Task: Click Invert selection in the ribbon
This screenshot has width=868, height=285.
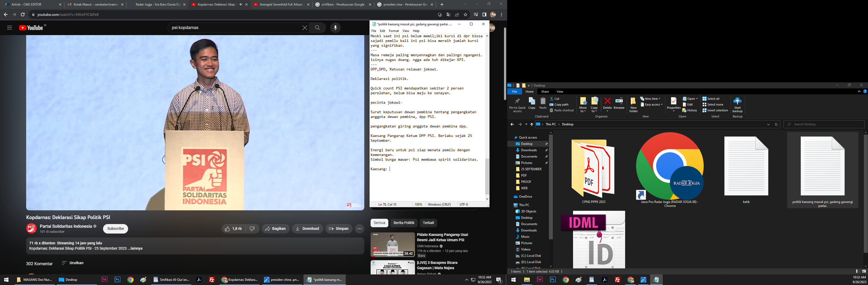Action: (x=715, y=110)
